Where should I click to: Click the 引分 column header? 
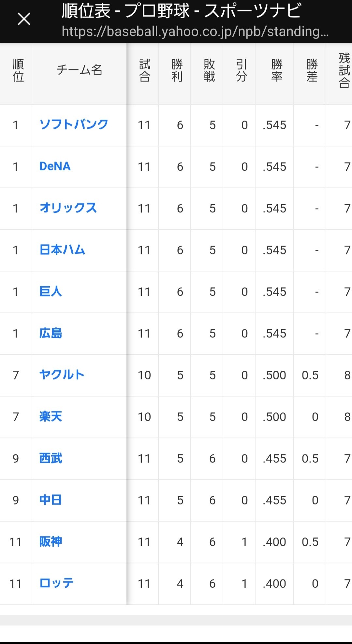click(241, 70)
